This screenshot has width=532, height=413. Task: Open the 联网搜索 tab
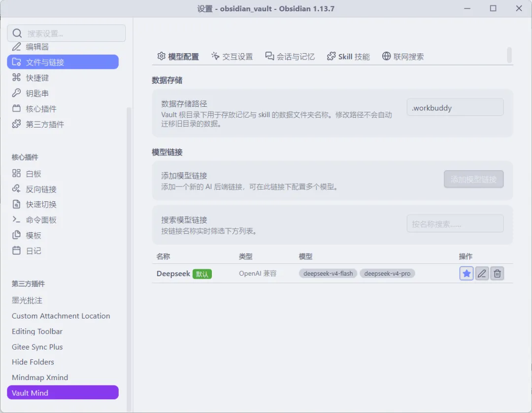point(403,56)
